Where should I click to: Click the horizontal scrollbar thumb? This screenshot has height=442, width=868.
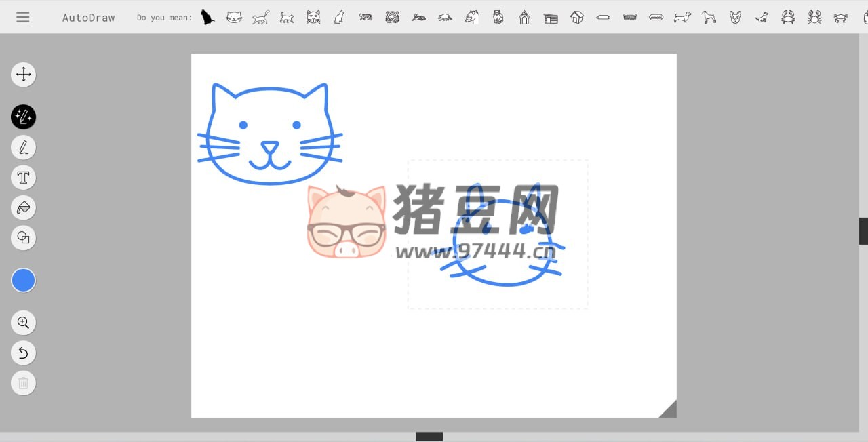pyautogui.click(x=429, y=437)
